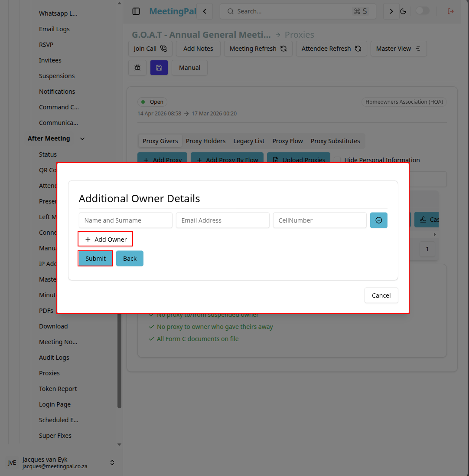The image size is (469, 476).
Task: Focus the top Search box
Action: (298, 11)
